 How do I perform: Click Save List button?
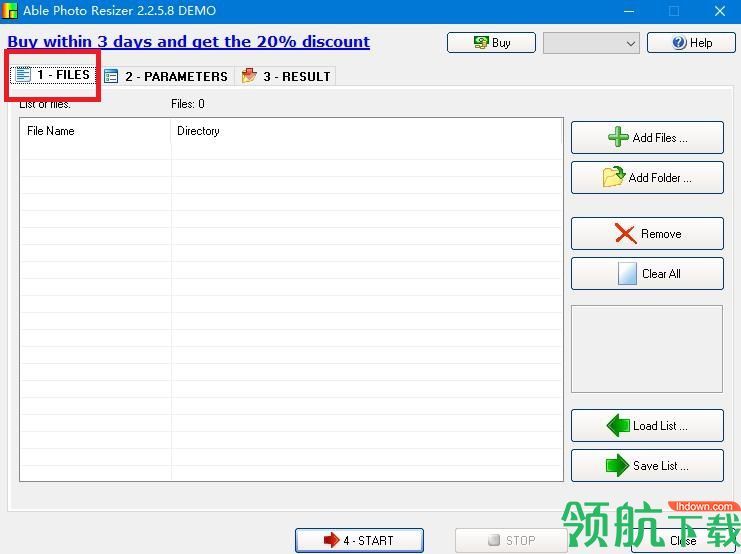[x=647, y=466]
